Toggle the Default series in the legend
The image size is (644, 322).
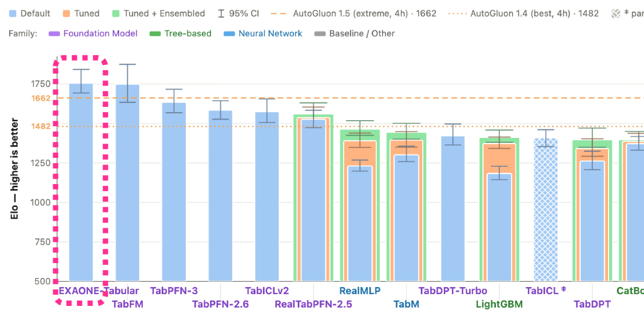click(30, 13)
